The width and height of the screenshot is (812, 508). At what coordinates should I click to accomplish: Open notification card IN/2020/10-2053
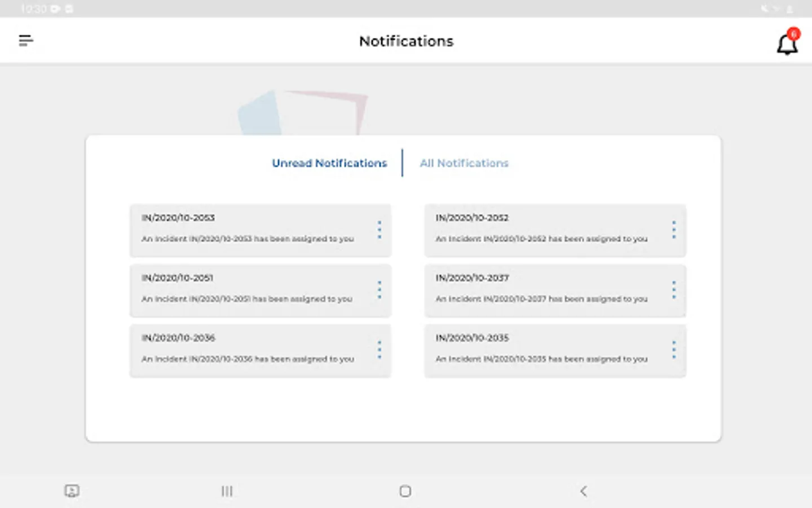click(248, 230)
